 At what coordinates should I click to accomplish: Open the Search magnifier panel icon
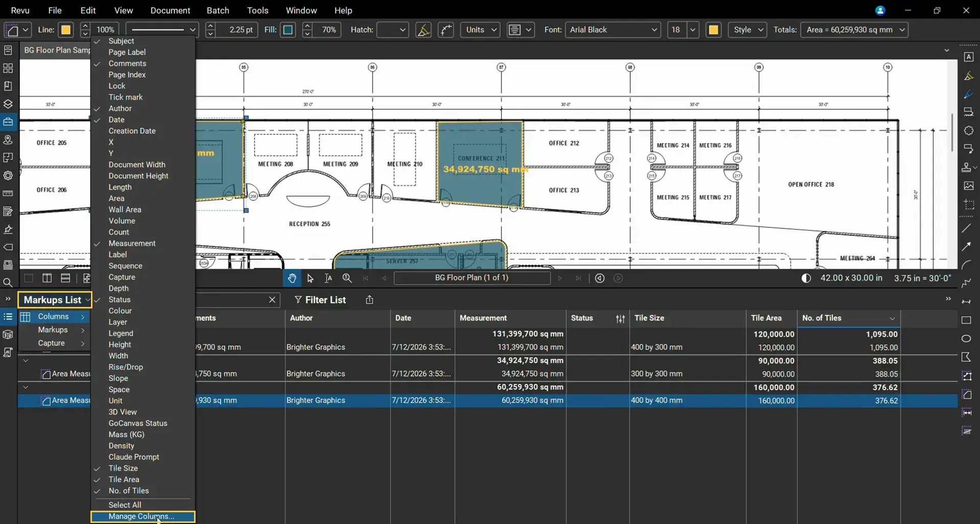click(x=8, y=282)
